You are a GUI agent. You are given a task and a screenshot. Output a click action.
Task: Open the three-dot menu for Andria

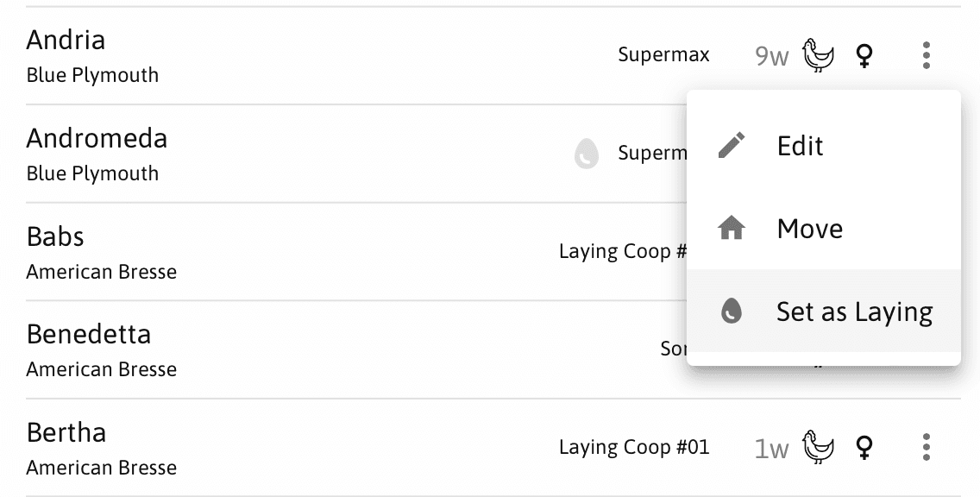tap(927, 55)
